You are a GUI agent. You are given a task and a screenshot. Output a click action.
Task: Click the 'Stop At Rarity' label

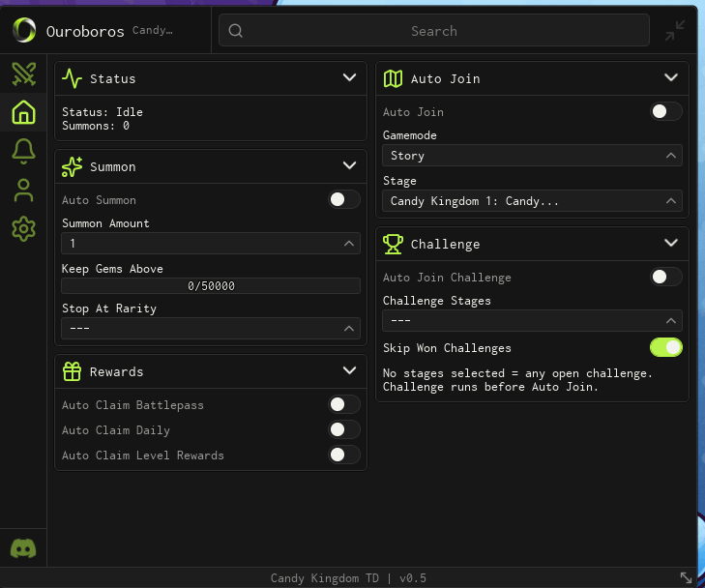[109, 309]
